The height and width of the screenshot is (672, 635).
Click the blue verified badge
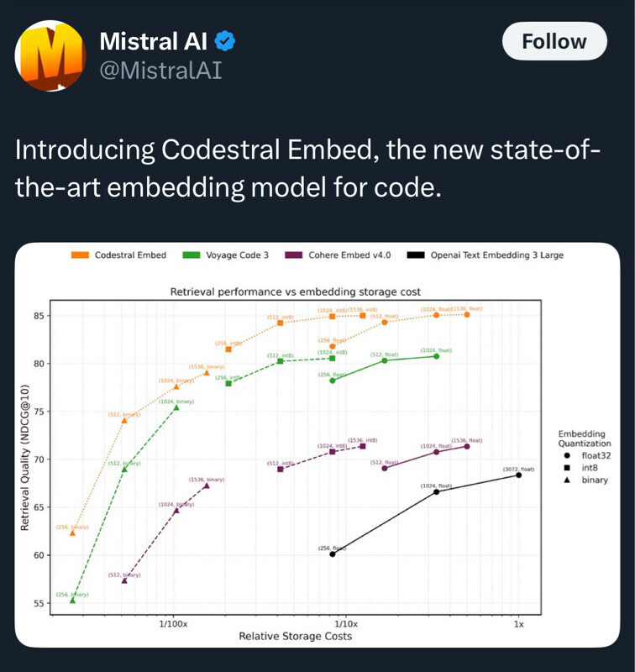pos(225,40)
